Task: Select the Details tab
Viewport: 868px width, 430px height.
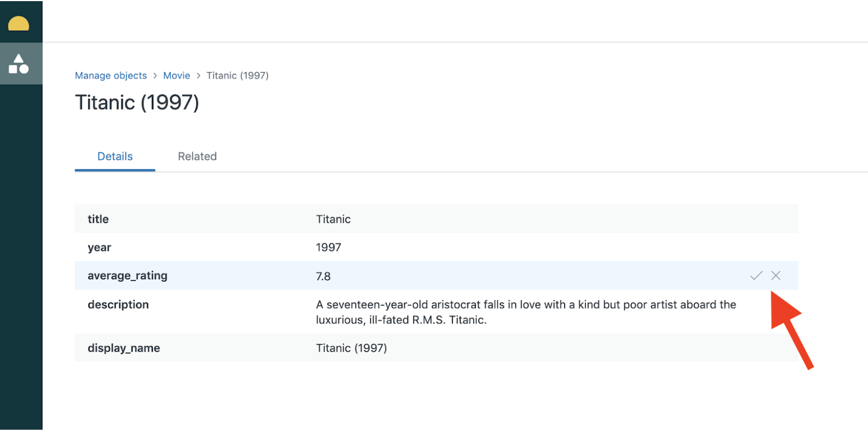Action: (x=115, y=156)
